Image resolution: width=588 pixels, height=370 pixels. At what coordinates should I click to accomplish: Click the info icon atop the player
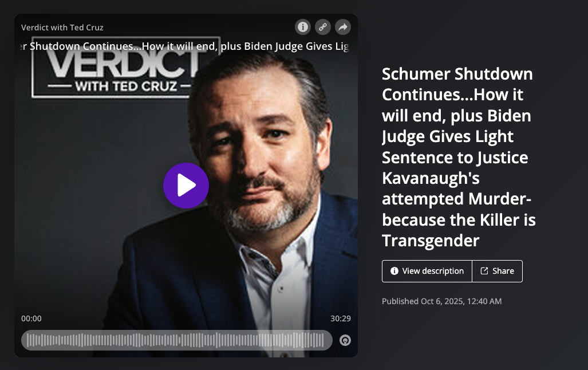(303, 27)
